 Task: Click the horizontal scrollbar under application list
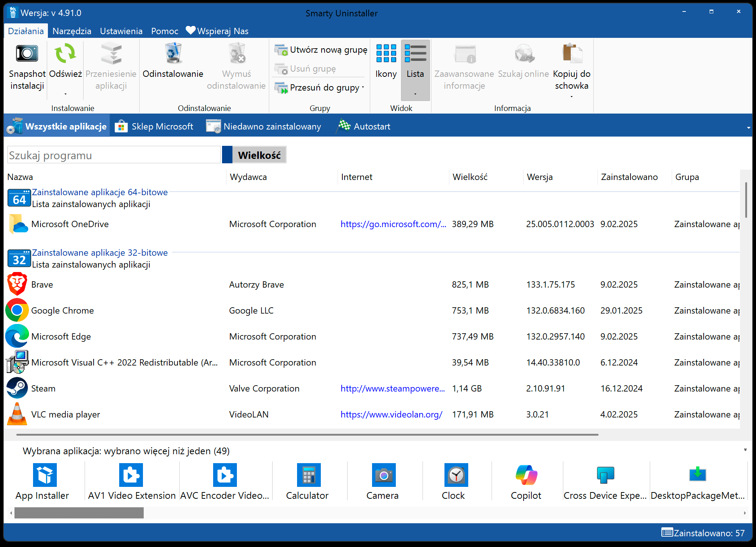pos(307,434)
